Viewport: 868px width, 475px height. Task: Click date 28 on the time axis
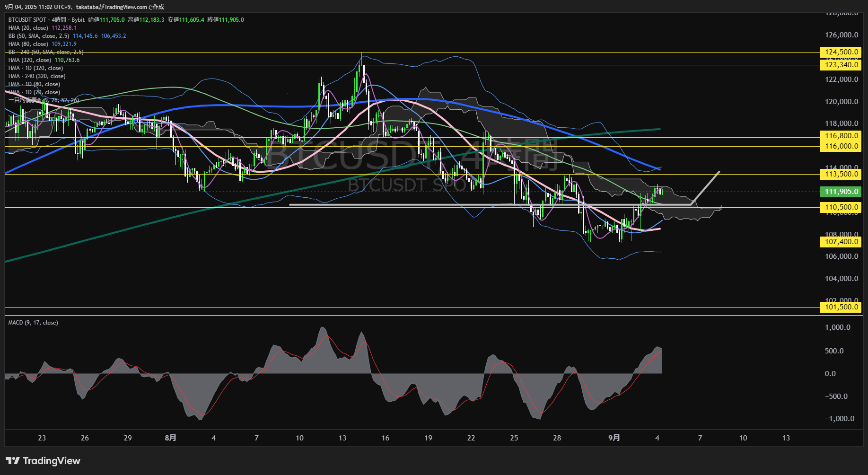tap(557, 438)
